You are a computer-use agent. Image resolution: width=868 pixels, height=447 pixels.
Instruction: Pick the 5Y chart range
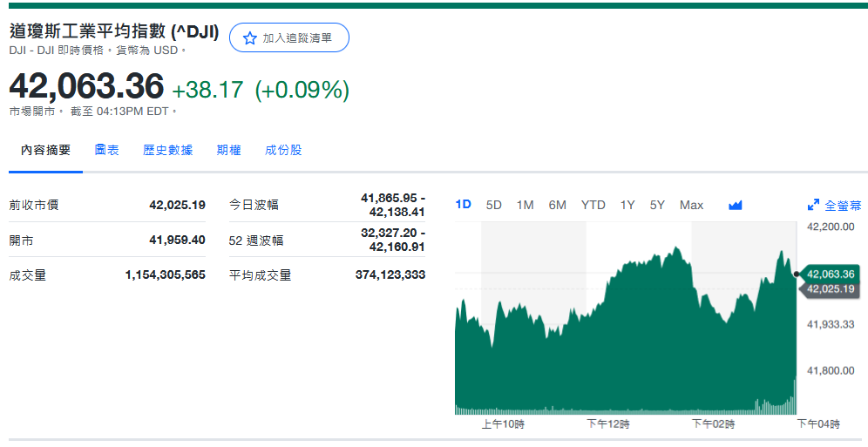(x=657, y=205)
